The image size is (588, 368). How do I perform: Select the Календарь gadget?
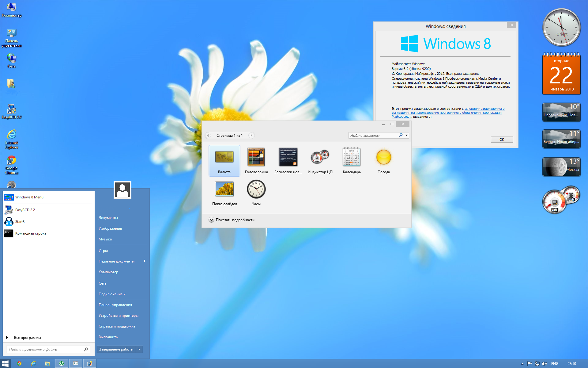tap(352, 160)
